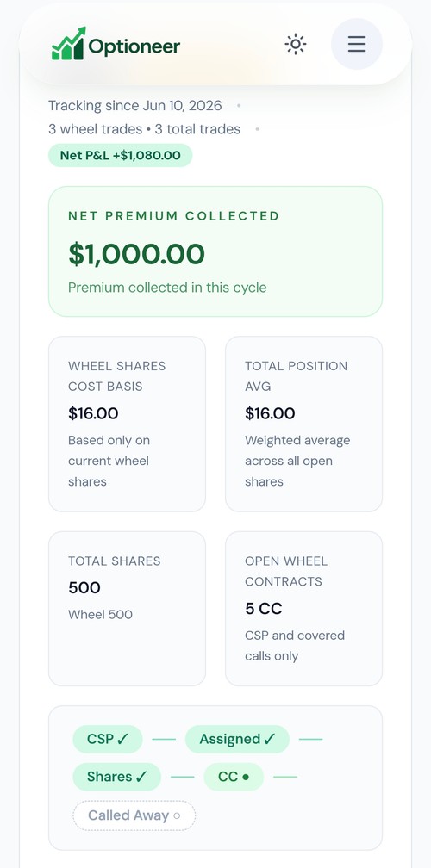Viewport: 431px width, 868px height.
Task: Click the CSP completed step pill
Action: [108, 739]
